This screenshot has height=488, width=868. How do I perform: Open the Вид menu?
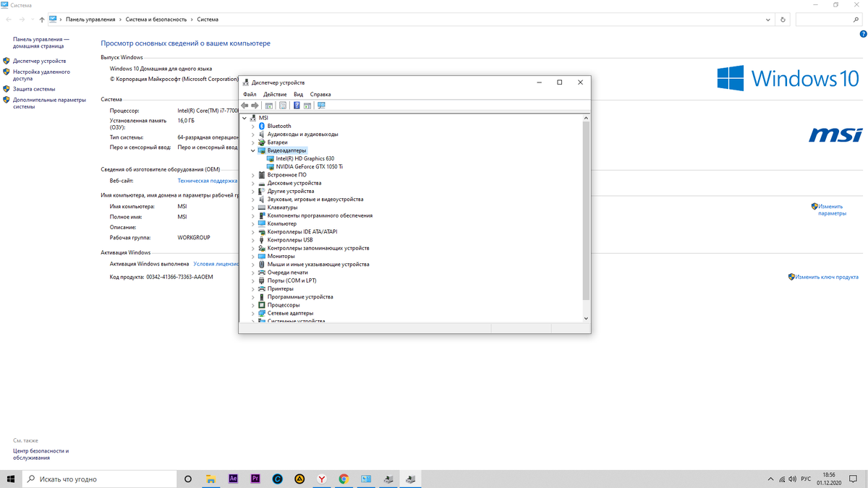298,94
